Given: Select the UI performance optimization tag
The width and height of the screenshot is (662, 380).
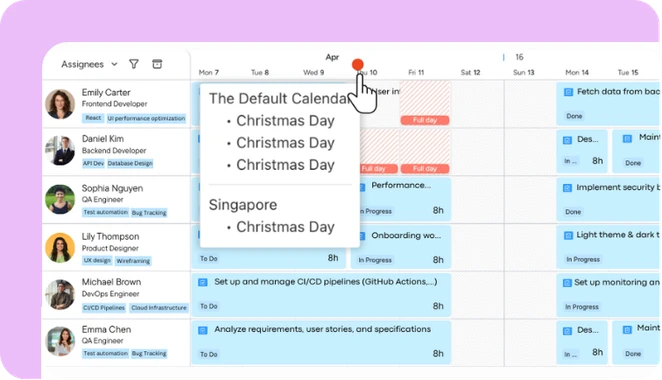Looking at the screenshot, I should tap(146, 118).
